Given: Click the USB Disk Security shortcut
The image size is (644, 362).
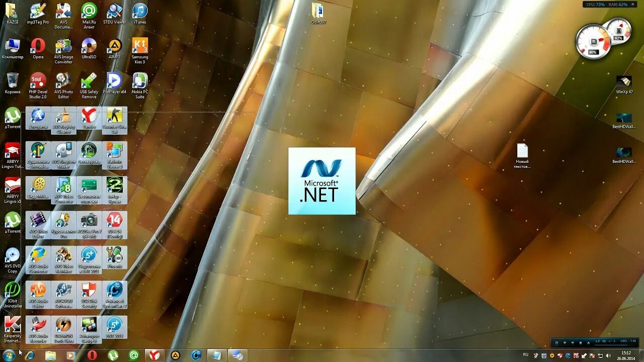Looking at the screenshot, I should click(x=89, y=295).
